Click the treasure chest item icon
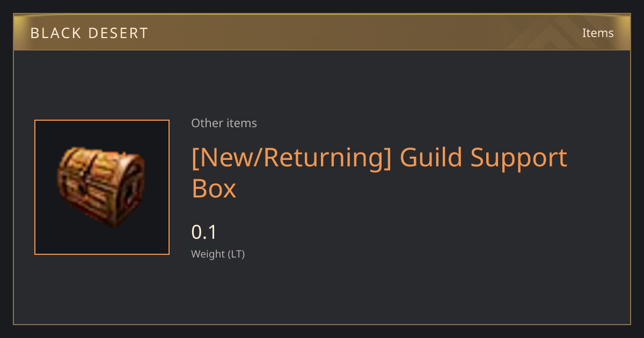The height and width of the screenshot is (338, 644). click(101, 187)
